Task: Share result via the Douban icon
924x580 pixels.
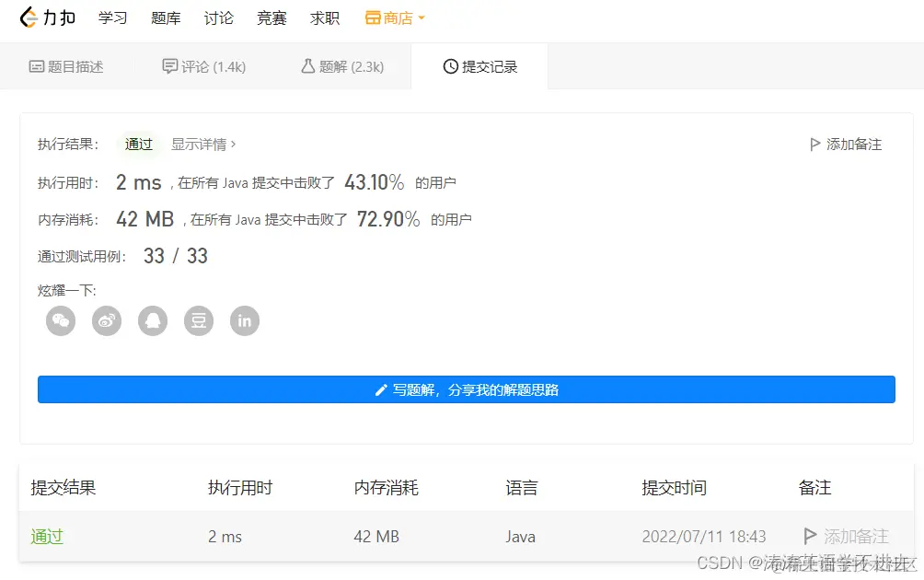Action: (x=199, y=320)
